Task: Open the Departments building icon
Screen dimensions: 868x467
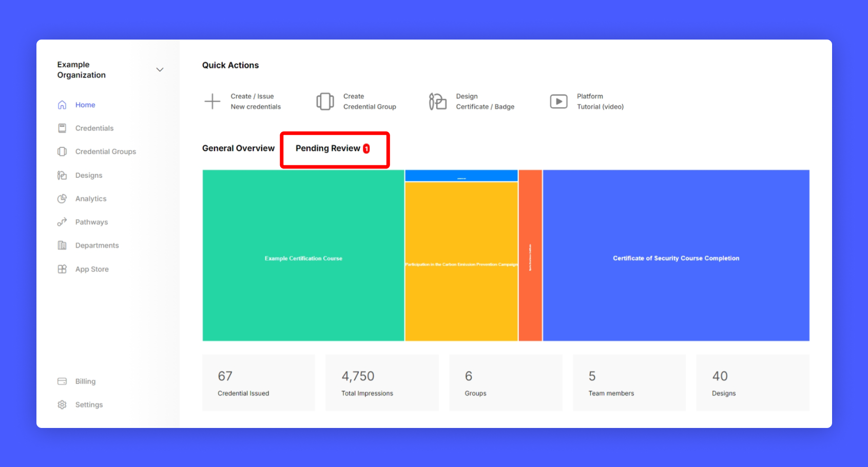Action: (62, 246)
